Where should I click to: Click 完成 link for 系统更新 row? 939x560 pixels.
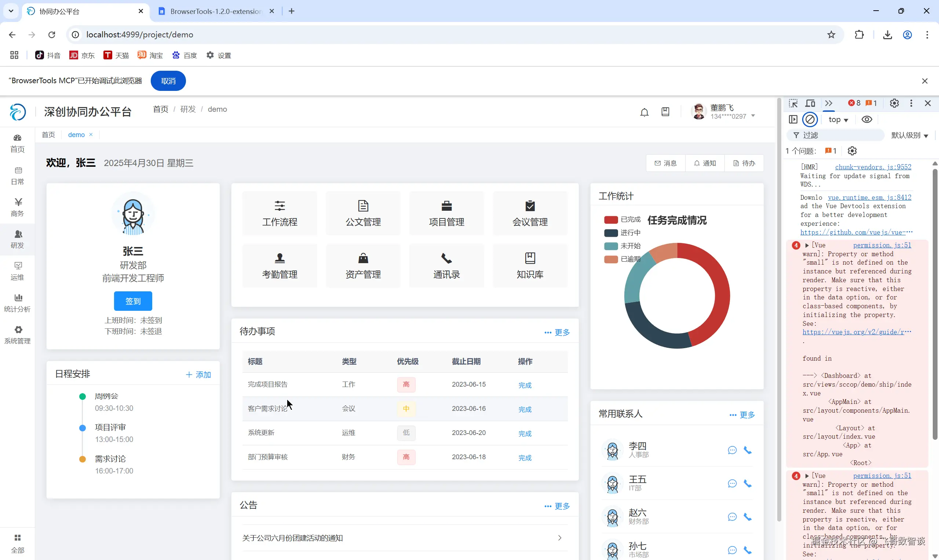[x=525, y=434]
